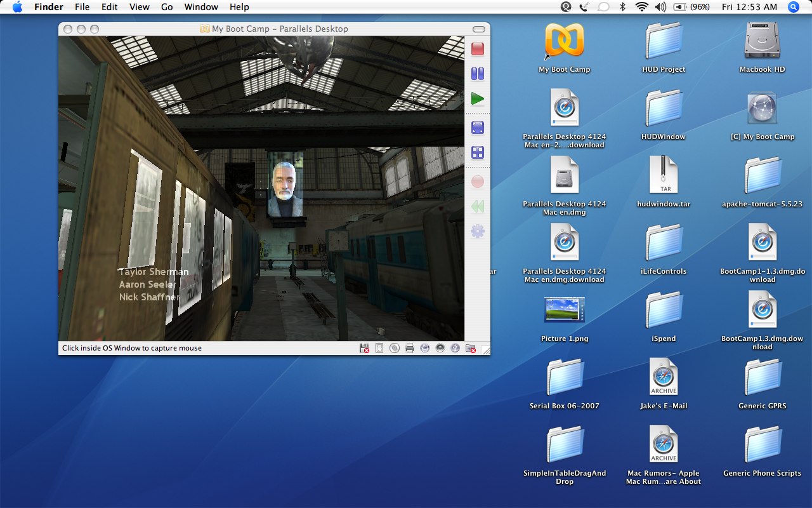
Task: Open the Help menu
Action: [x=239, y=7]
